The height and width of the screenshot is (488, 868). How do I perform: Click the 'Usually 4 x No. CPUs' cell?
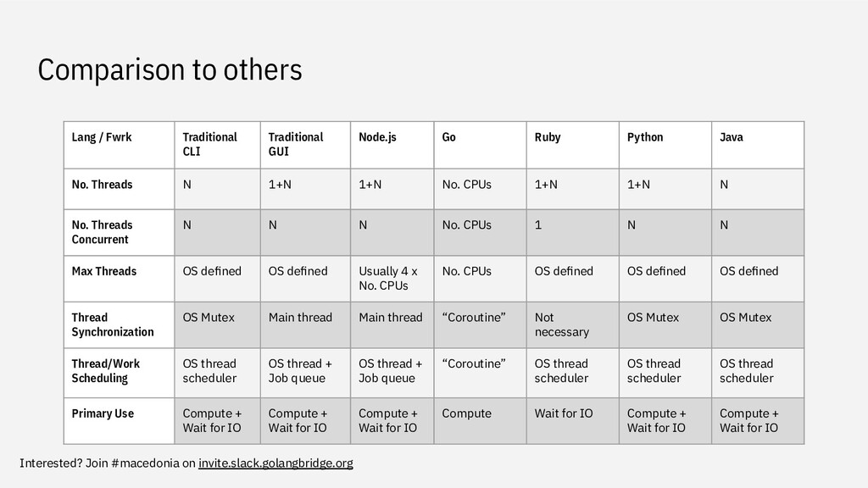click(x=392, y=279)
